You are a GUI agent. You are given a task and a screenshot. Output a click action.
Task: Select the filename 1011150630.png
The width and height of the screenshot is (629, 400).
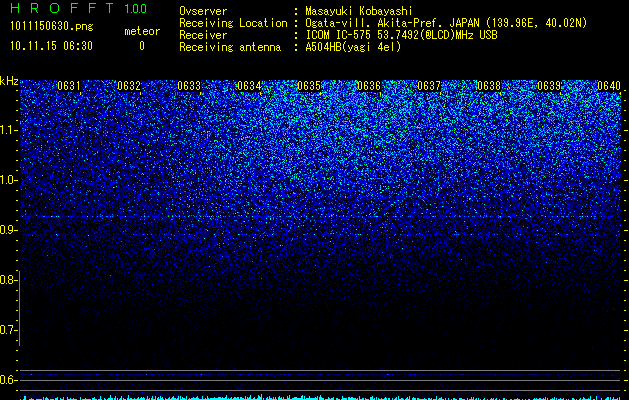point(52,27)
